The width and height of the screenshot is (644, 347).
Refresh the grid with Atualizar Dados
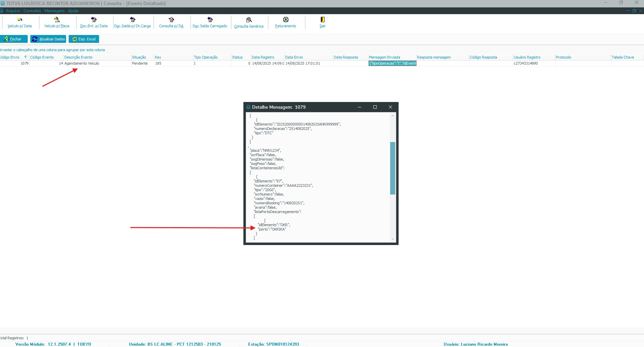(x=48, y=39)
